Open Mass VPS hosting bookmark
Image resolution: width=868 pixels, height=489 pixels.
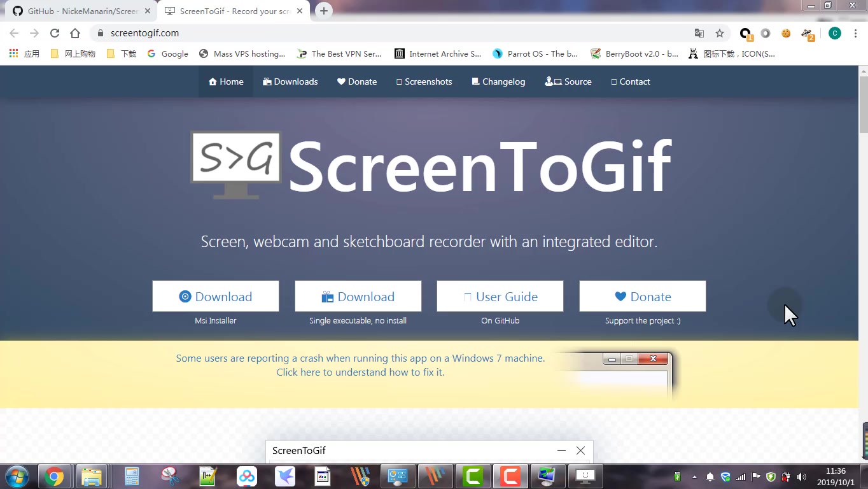coord(242,54)
